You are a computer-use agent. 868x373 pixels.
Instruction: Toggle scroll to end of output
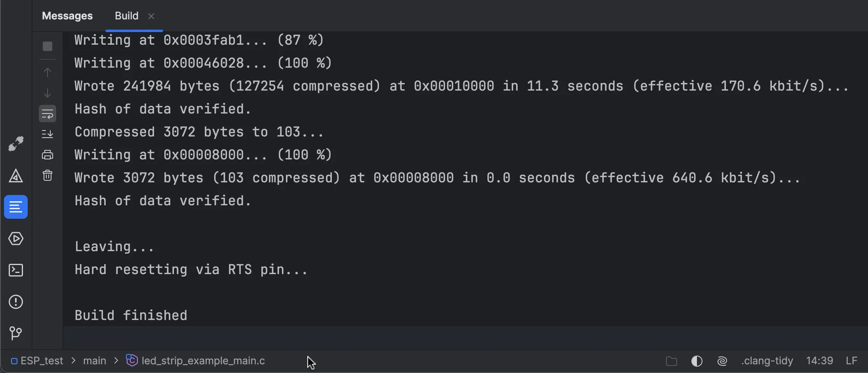click(x=48, y=134)
